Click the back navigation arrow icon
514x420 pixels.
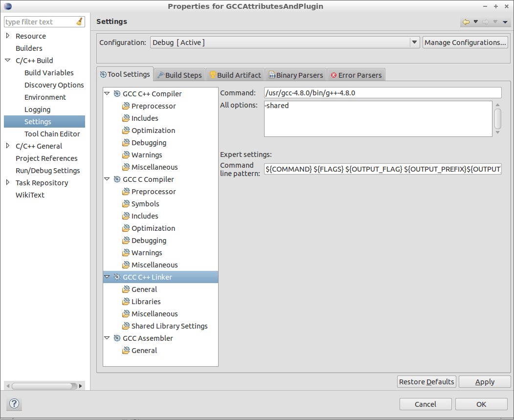[x=466, y=22]
